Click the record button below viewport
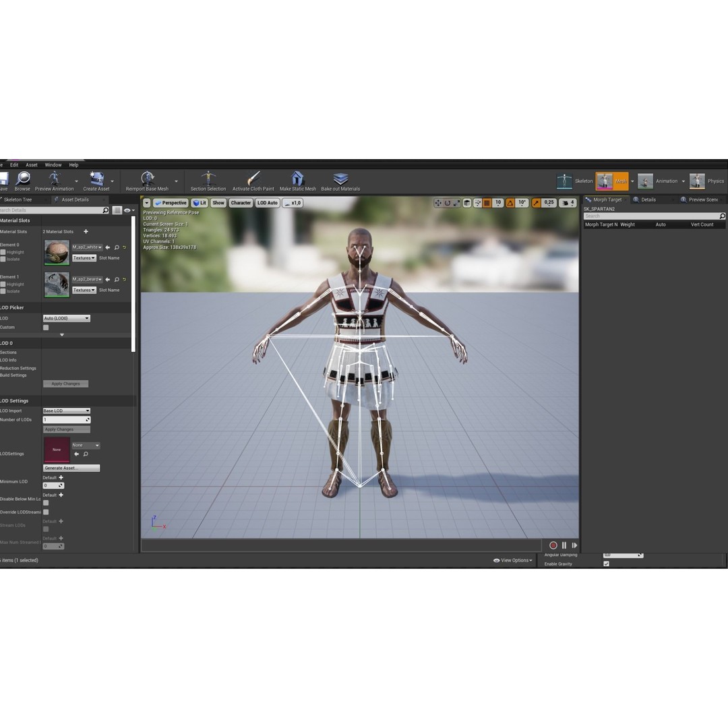 click(x=553, y=545)
